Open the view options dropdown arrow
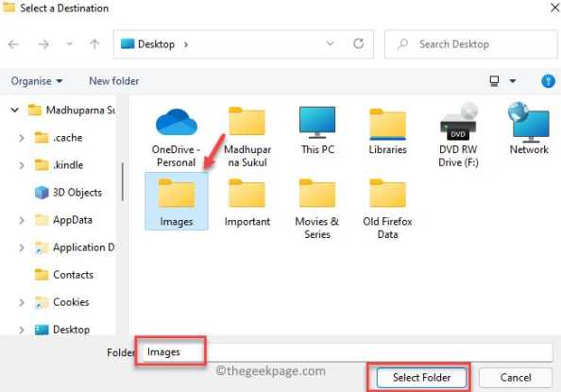This screenshot has height=392, width=561. click(x=513, y=81)
